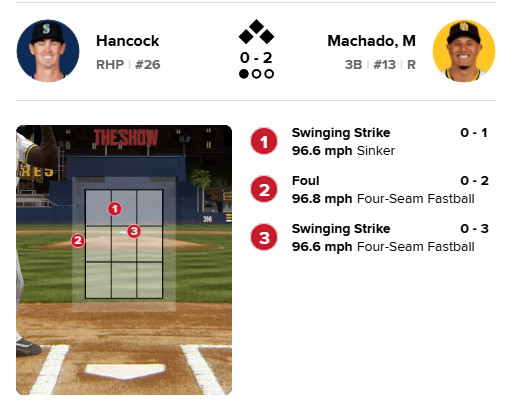Click Machado's batter headshot
The height and width of the screenshot is (416, 506).
tap(464, 51)
